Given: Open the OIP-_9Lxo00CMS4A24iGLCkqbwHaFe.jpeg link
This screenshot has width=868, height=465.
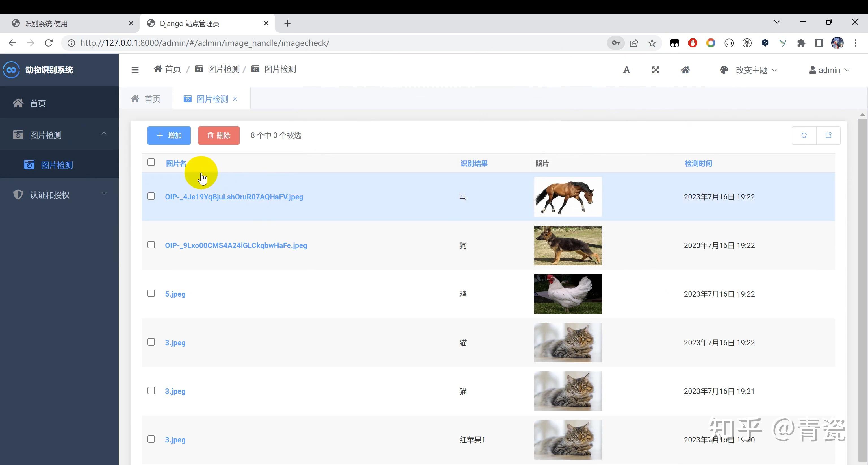Looking at the screenshot, I should click(x=236, y=245).
